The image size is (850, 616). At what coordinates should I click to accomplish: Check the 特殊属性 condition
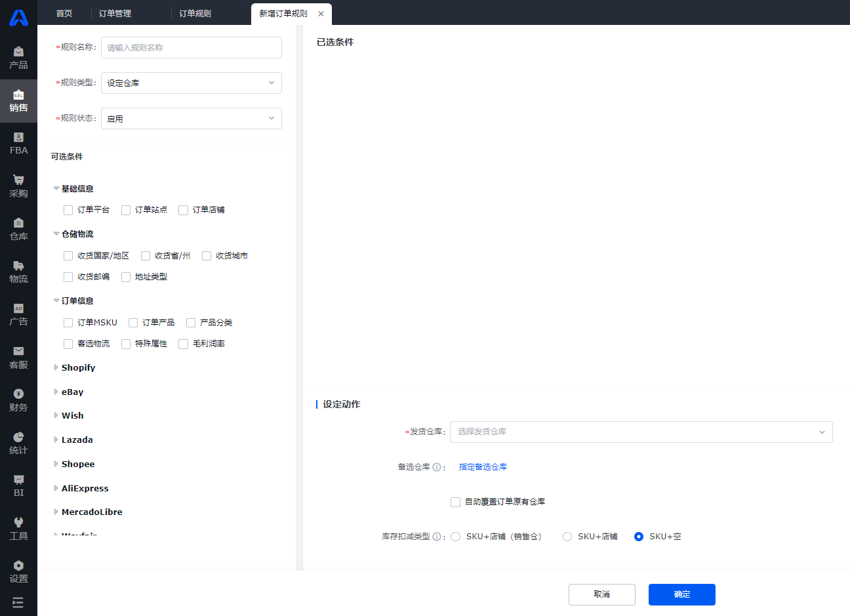coord(126,344)
